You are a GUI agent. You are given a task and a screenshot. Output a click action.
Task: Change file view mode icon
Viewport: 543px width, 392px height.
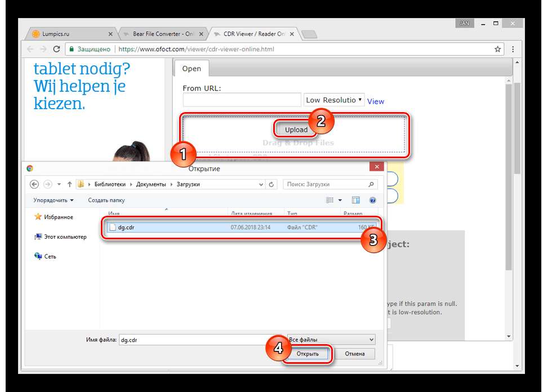point(330,200)
